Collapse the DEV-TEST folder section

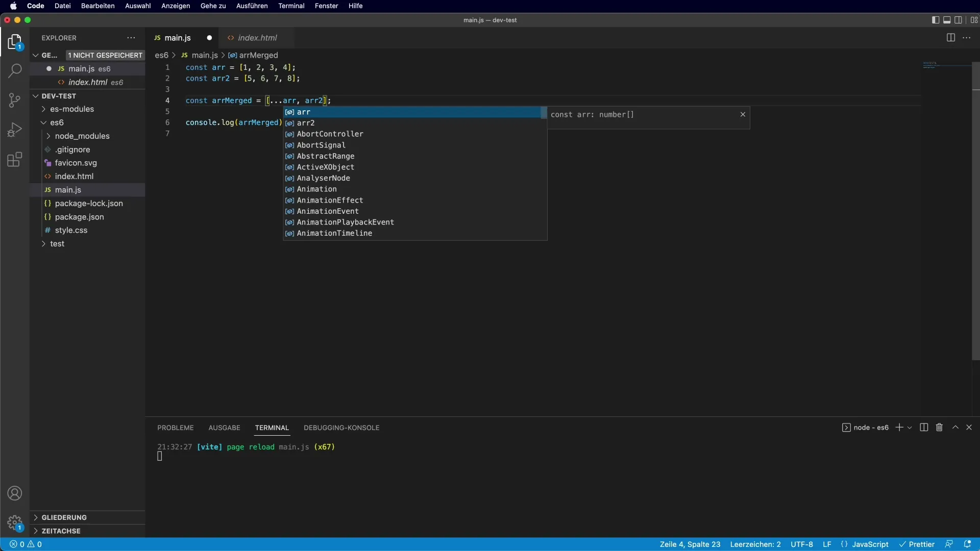pos(36,96)
